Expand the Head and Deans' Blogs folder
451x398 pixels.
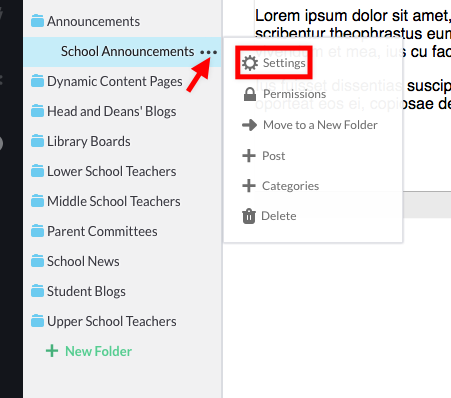(x=104, y=111)
